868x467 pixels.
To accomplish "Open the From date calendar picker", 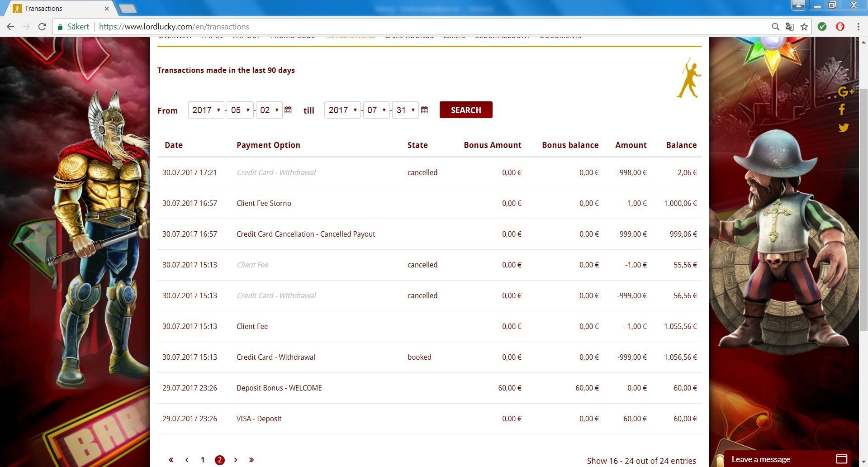I will (288, 110).
